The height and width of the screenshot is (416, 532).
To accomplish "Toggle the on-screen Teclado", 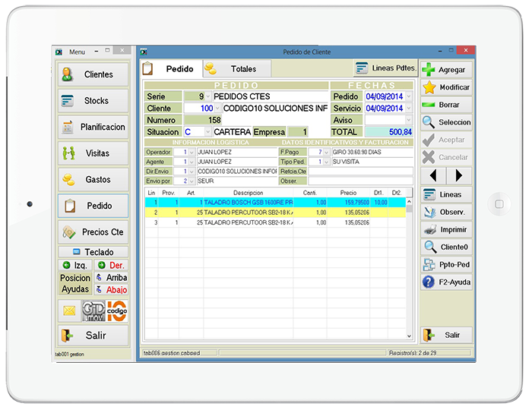I will 93,252.
